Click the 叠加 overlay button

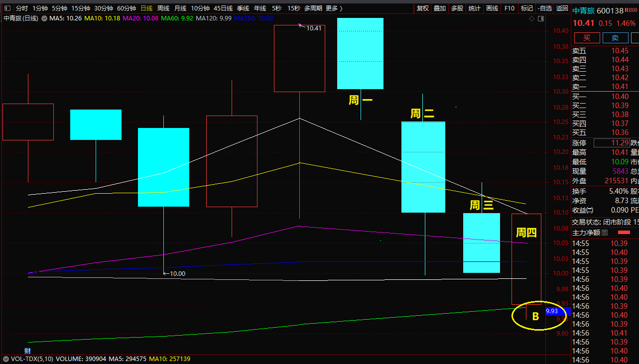coord(440,8)
